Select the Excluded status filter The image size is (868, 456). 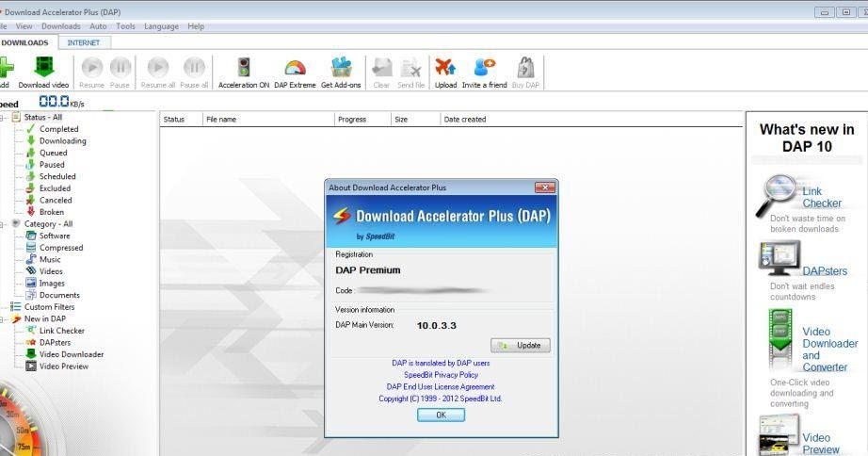[55, 188]
